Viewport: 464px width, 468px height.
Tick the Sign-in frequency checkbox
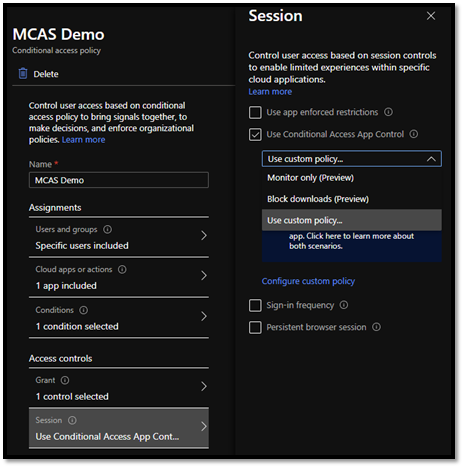pyautogui.click(x=255, y=305)
